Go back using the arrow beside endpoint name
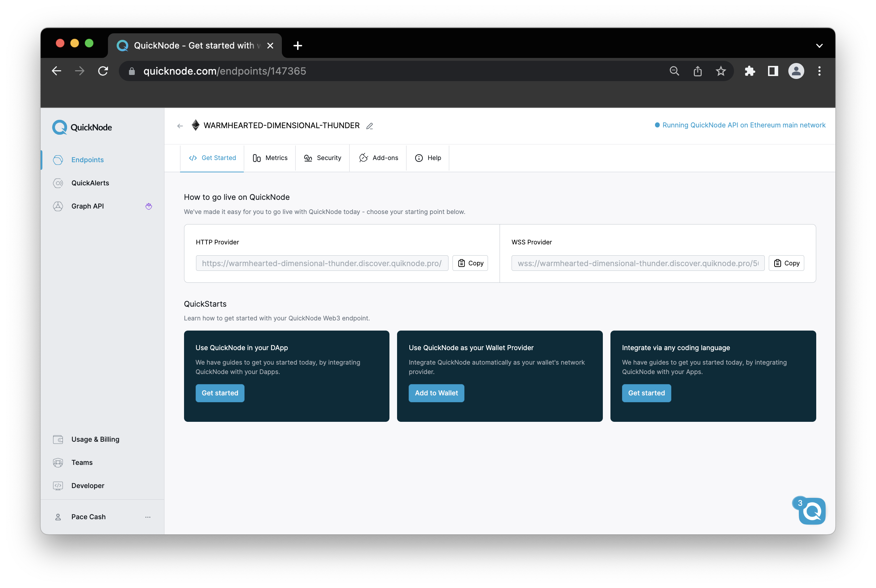 tap(180, 126)
